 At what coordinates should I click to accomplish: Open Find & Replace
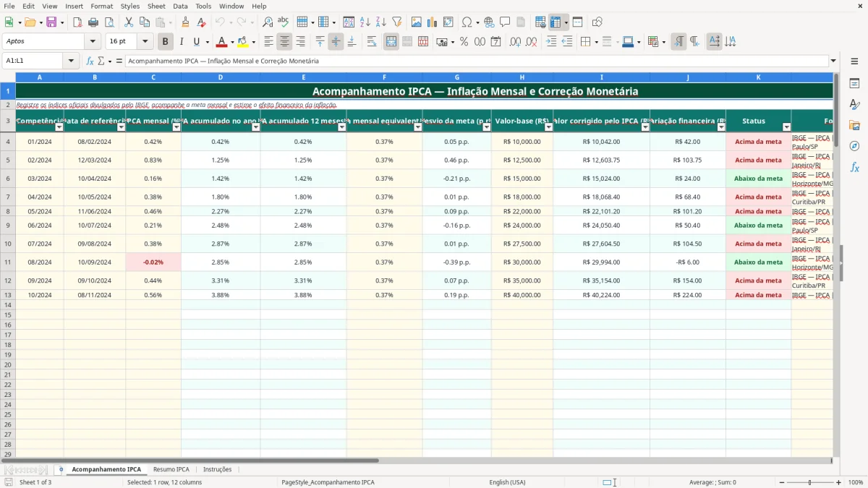[x=268, y=22]
